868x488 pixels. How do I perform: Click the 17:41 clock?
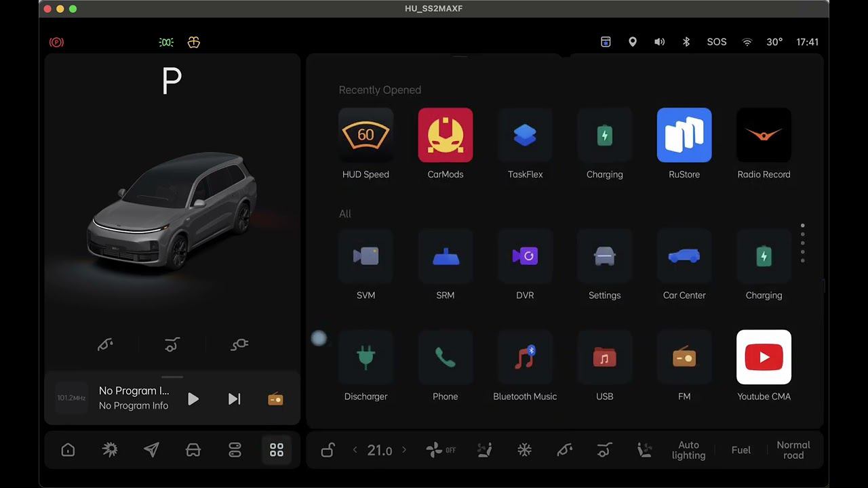pyautogui.click(x=807, y=42)
